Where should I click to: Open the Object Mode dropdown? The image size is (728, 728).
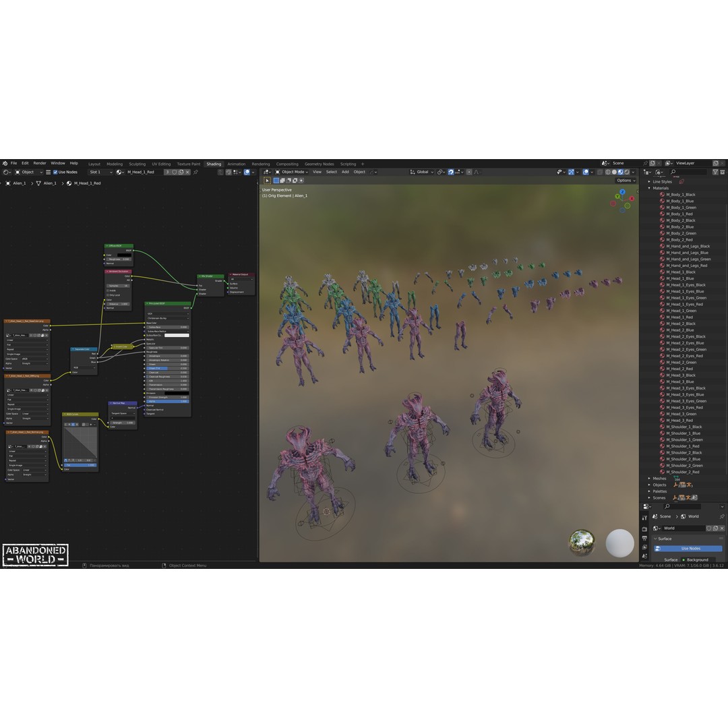(292, 172)
